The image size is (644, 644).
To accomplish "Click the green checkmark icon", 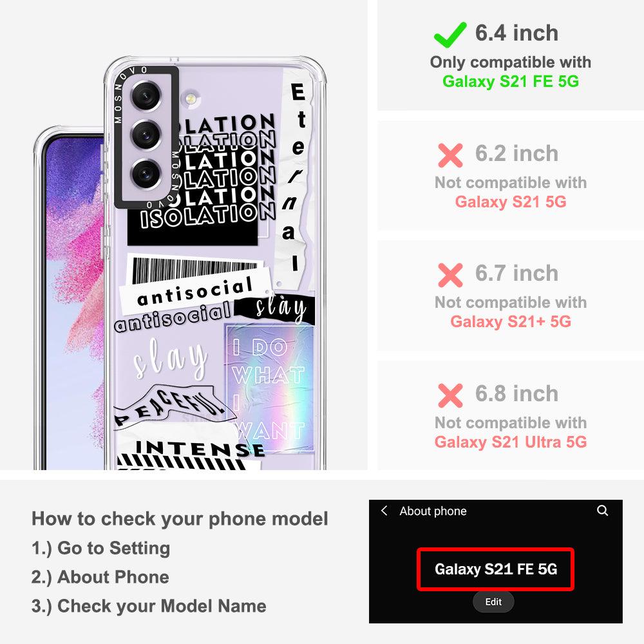I will click(x=450, y=35).
